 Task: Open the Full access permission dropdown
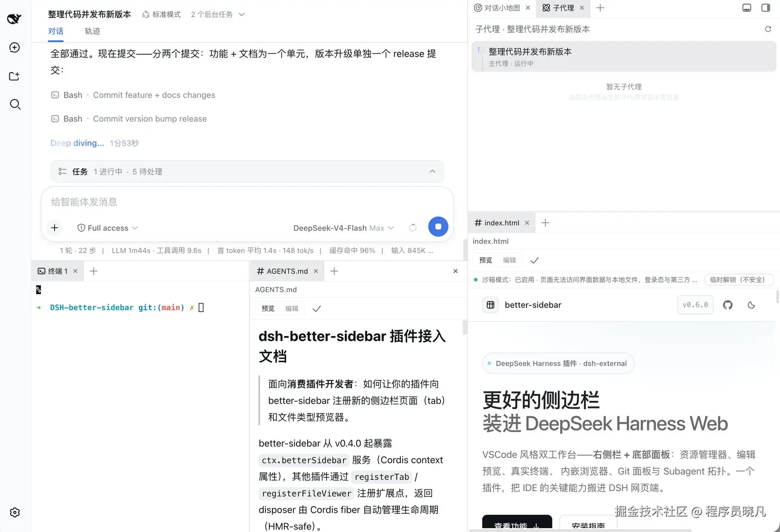(x=108, y=228)
